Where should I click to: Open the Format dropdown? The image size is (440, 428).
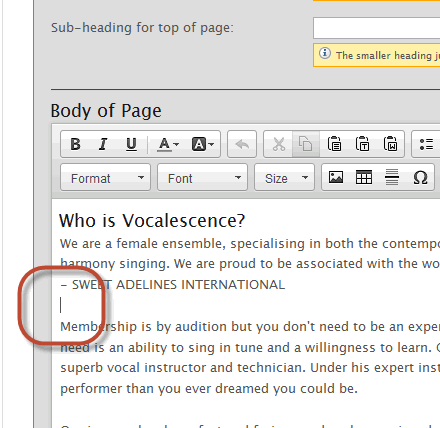(x=105, y=177)
